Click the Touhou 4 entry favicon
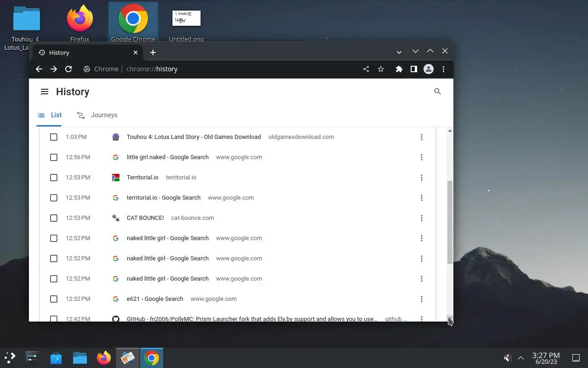Screen dimensions: 588x368 click(x=116, y=137)
